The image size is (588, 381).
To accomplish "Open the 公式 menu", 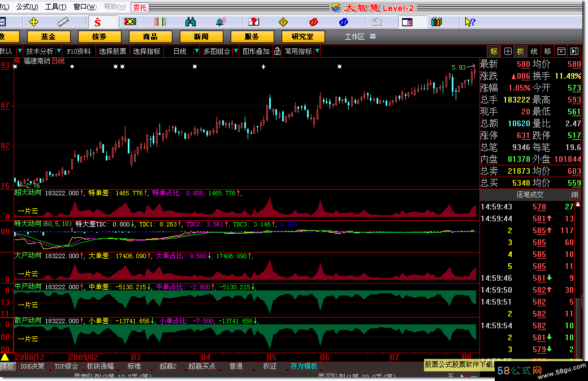I will [x=27, y=7].
